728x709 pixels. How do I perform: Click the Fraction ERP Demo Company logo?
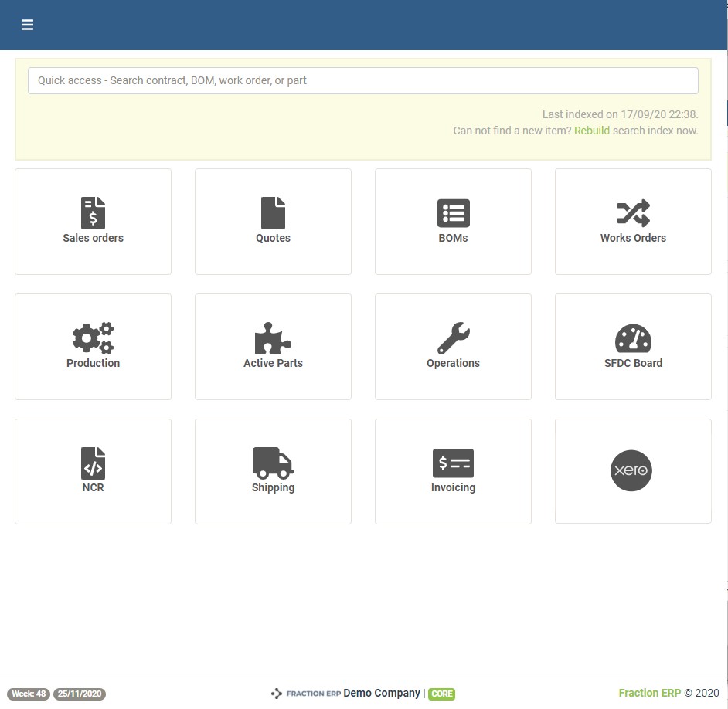306,694
